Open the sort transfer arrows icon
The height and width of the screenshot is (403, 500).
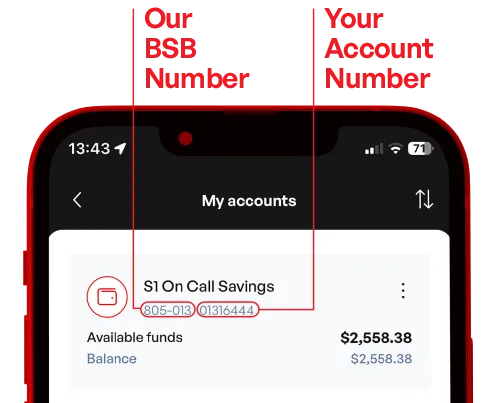(x=424, y=199)
